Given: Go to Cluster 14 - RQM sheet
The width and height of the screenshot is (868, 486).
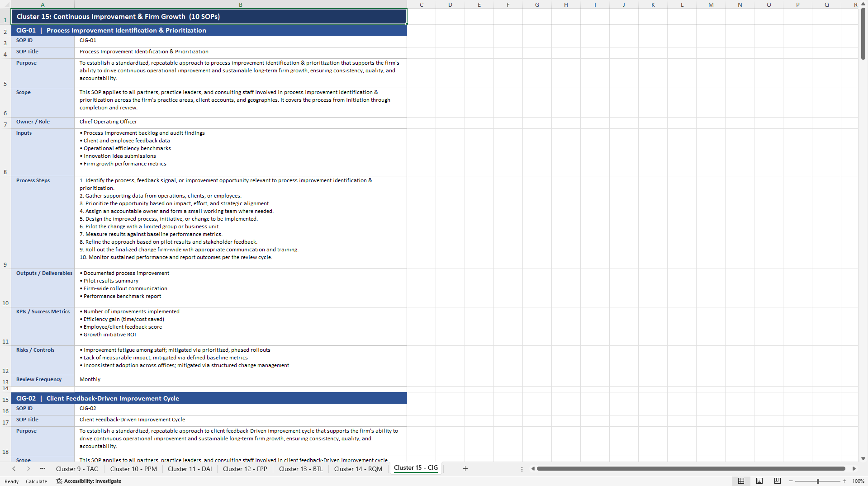Looking at the screenshot, I should (x=358, y=469).
